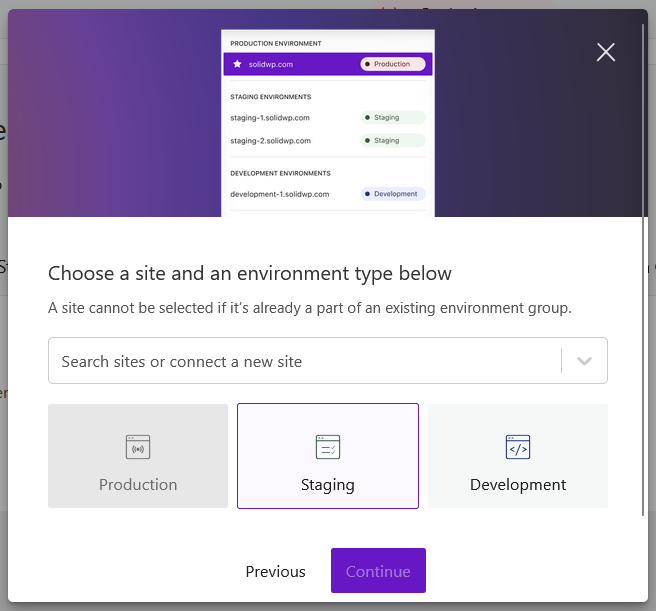The width and height of the screenshot is (656, 611).
Task: Click the staging-1.solidwp.com row text
Action: click(270, 118)
